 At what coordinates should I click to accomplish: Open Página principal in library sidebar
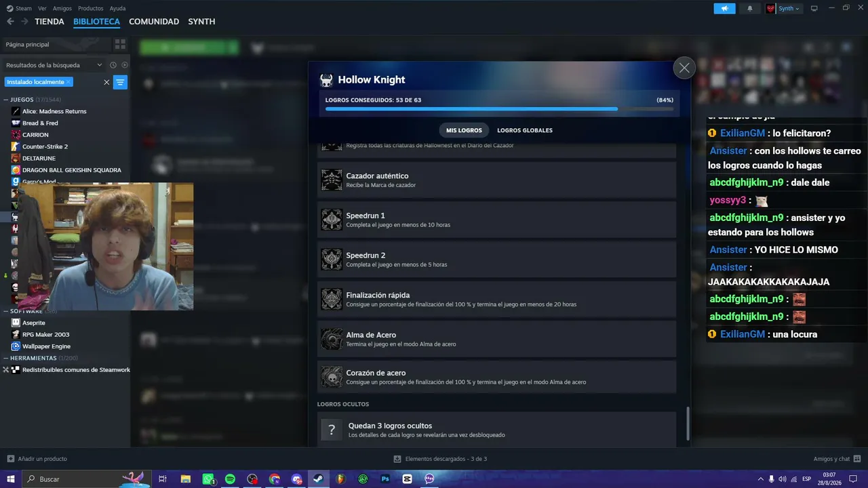pyautogui.click(x=56, y=44)
